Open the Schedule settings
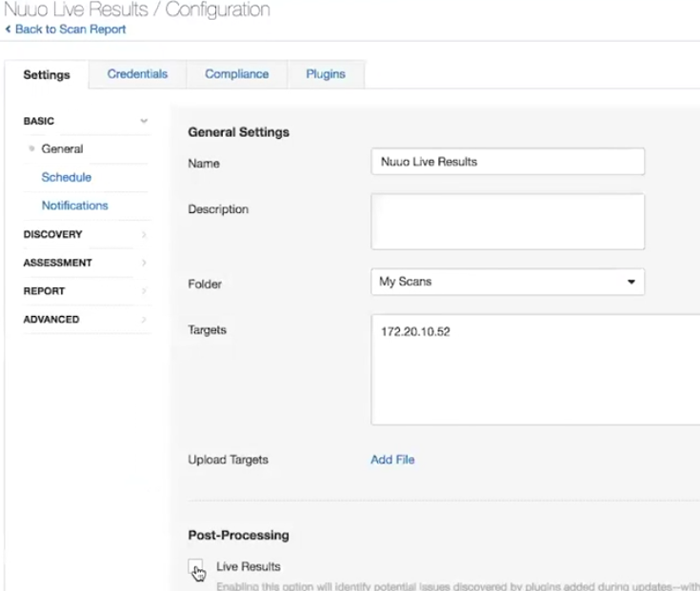700x591 pixels. click(x=66, y=177)
